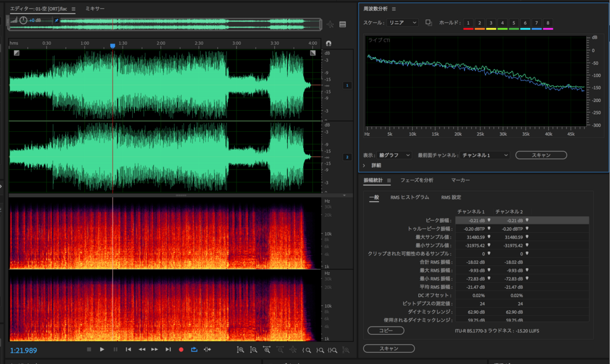610x364 pixels.
Task: Start playback with the Play button
Action: [x=102, y=350]
